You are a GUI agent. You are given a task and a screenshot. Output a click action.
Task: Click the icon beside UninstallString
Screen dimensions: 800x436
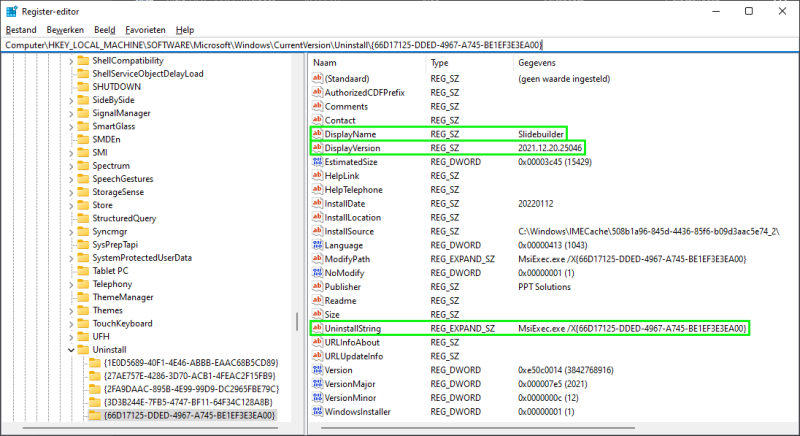[x=317, y=328]
